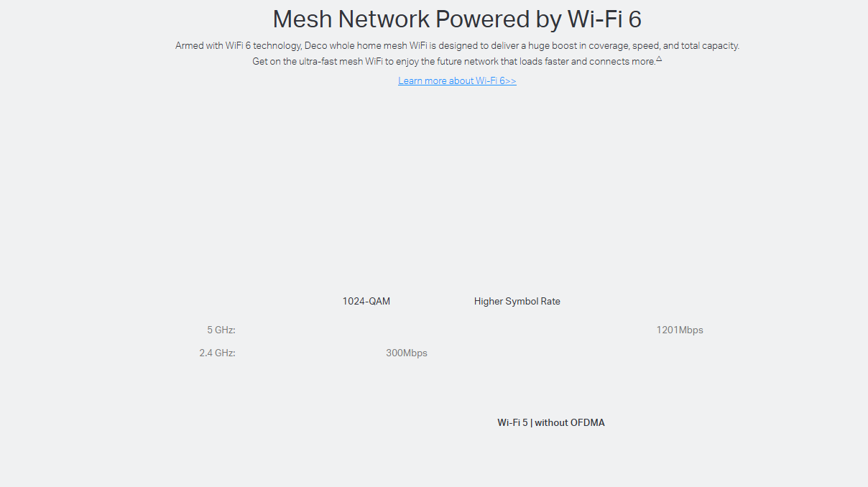Click the 5 GHz: band label

221,330
